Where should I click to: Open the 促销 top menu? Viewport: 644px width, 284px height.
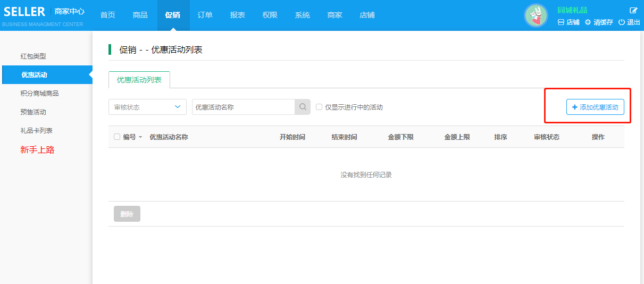click(173, 15)
